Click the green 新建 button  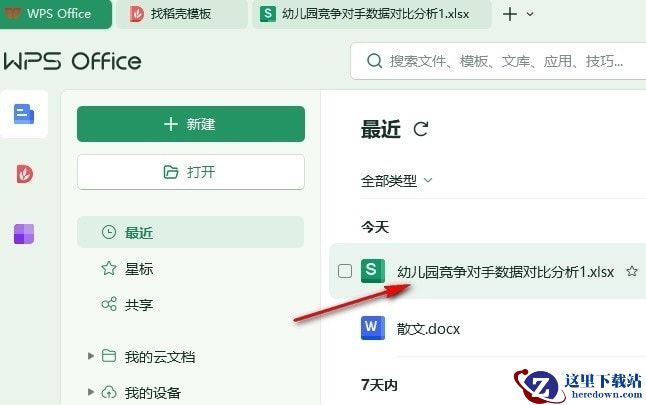click(x=191, y=124)
